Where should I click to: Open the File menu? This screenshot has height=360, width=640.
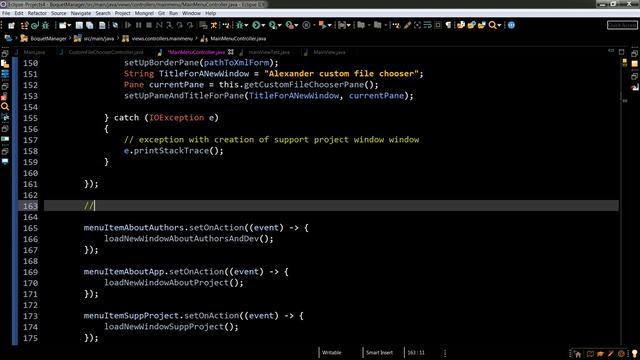click(x=6, y=13)
